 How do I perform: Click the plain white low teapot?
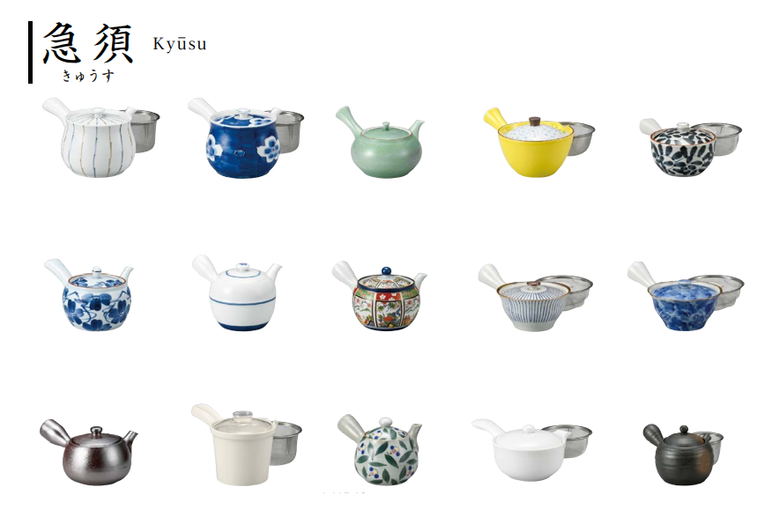531,450
